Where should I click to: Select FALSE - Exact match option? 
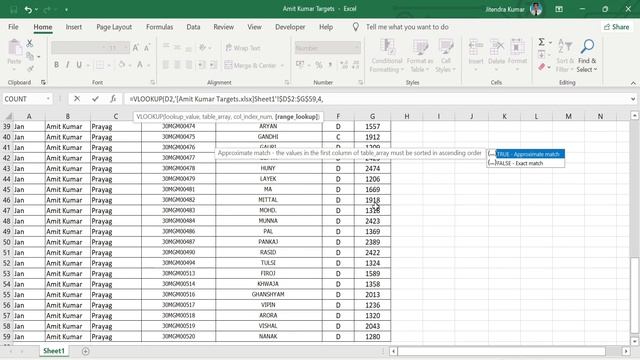526,163
